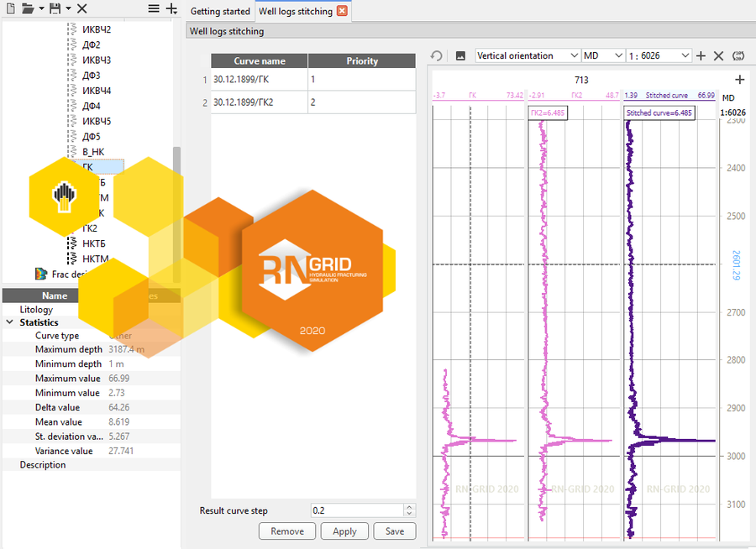Image resolution: width=756 pixels, height=549 pixels.
Task: Select the ИКВЧ3 curve in tree
Action: point(97,60)
